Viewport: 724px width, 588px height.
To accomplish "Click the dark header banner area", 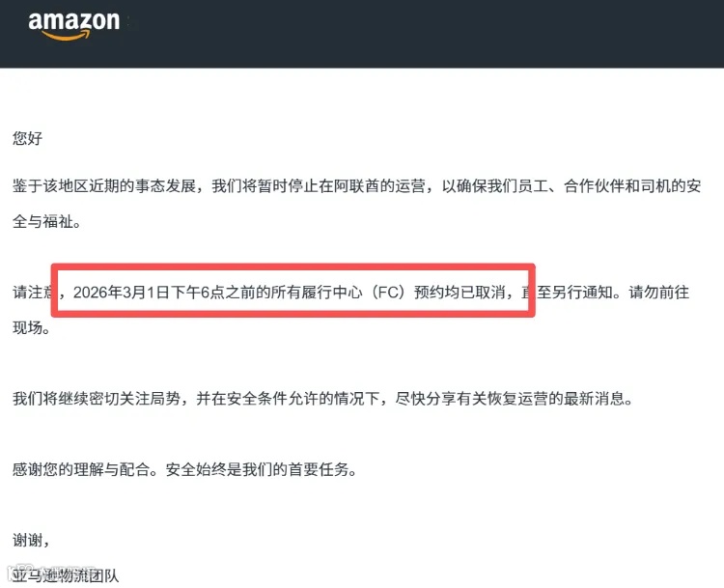I will click(362, 34).
